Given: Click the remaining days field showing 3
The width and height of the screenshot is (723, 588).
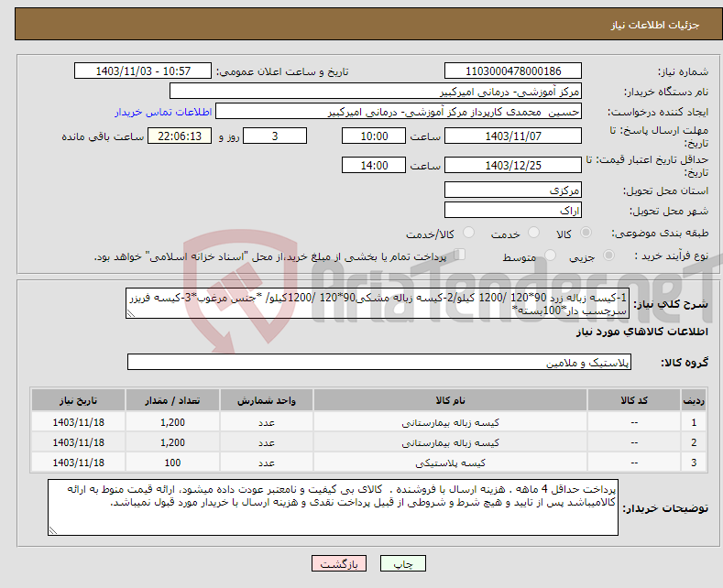Looking at the screenshot, I should 275,136.
